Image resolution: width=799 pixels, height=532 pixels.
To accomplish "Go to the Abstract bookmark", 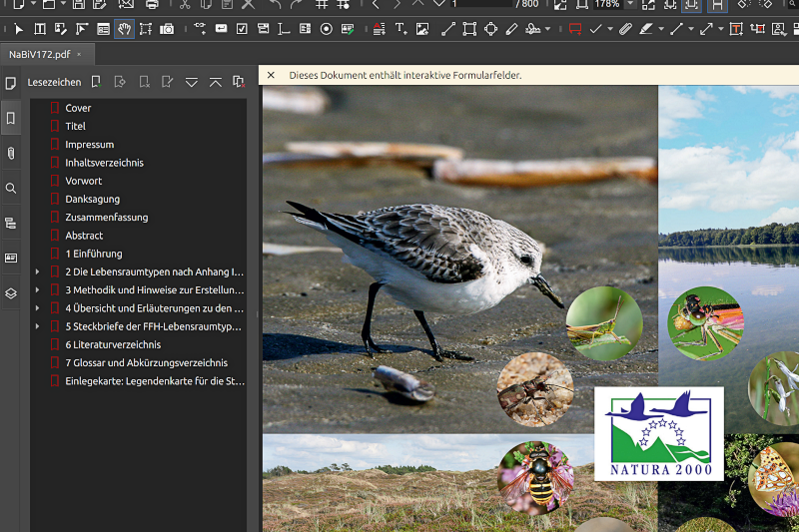I will click(84, 236).
